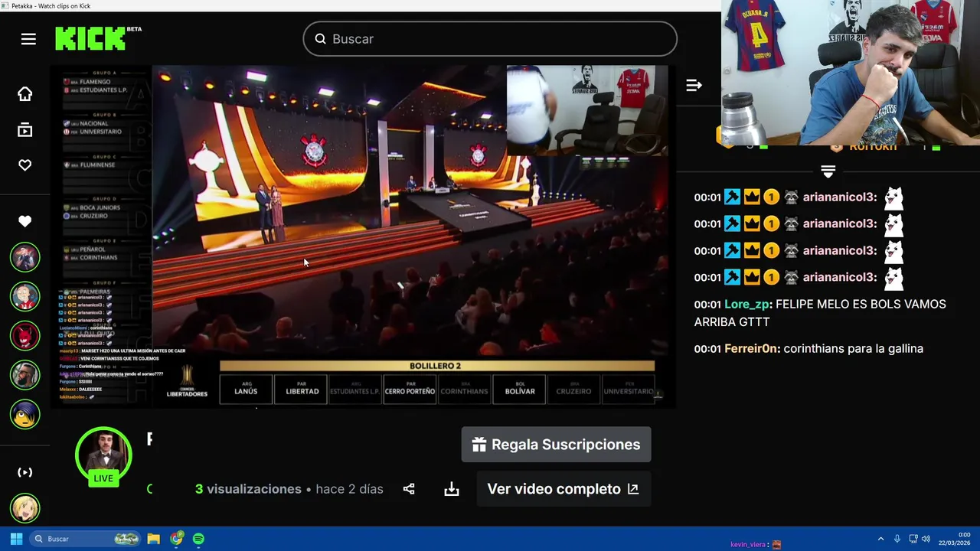Click Windows taskbar Buscar search box

tap(86, 539)
